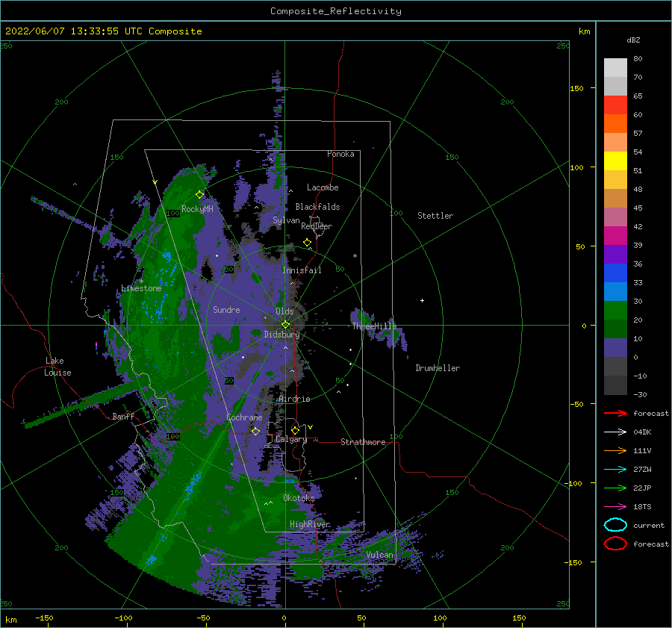Click the Ponoka label
Viewport: 672px width, 628px height.
coord(340,154)
